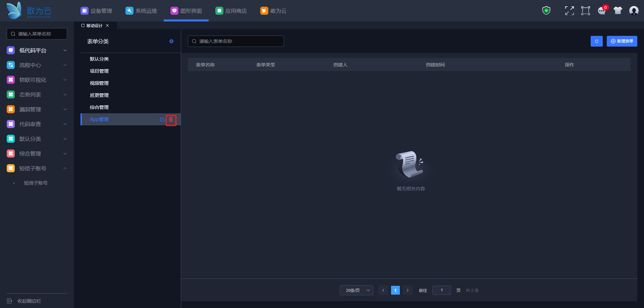Open the 敢为云 top navigation tab
The image size is (644, 308).
click(273, 11)
